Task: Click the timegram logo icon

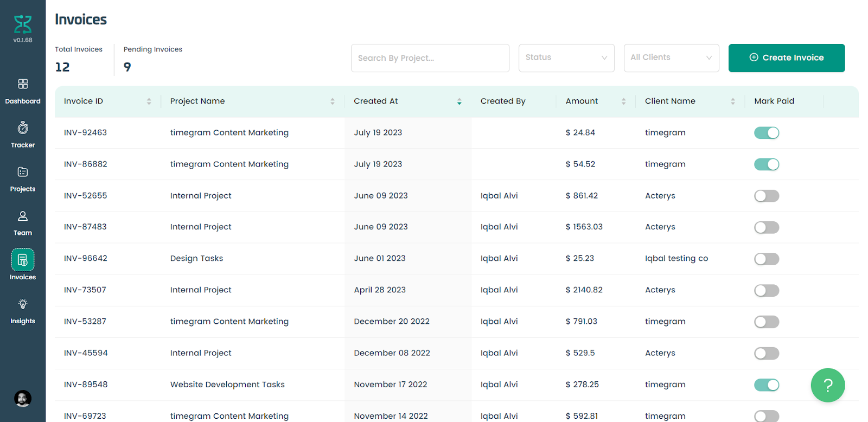Action: (23, 24)
